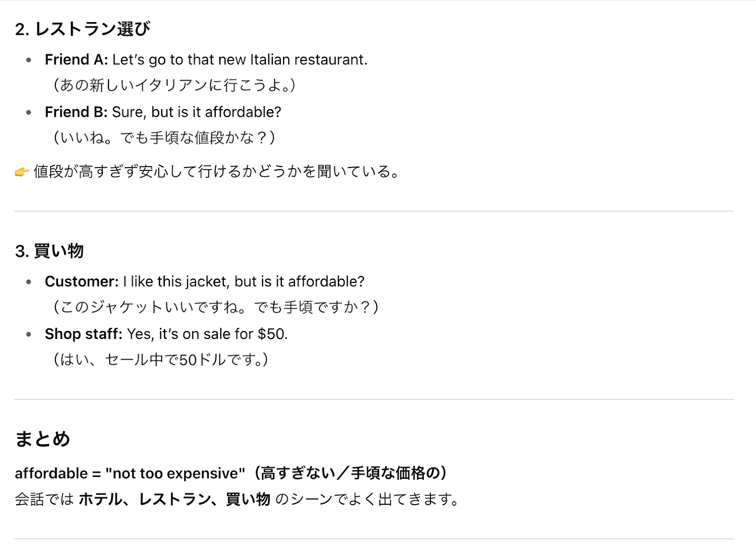Click the heading "3. 買い物"
Screen dimensions: 756x559
pos(49,251)
